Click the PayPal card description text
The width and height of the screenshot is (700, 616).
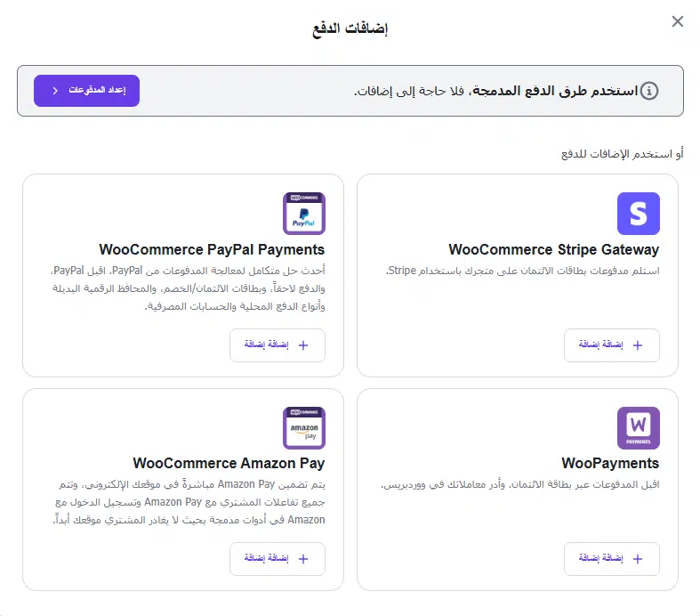click(x=188, y=288)
